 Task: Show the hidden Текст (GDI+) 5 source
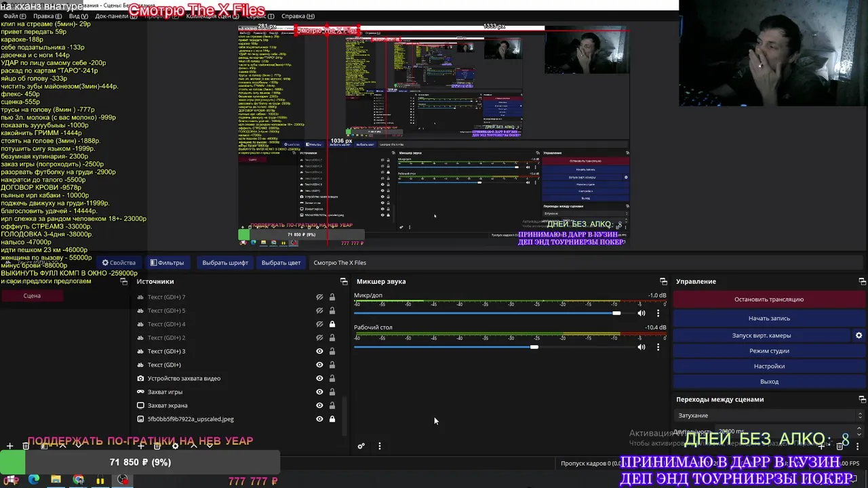click(319, 310)
